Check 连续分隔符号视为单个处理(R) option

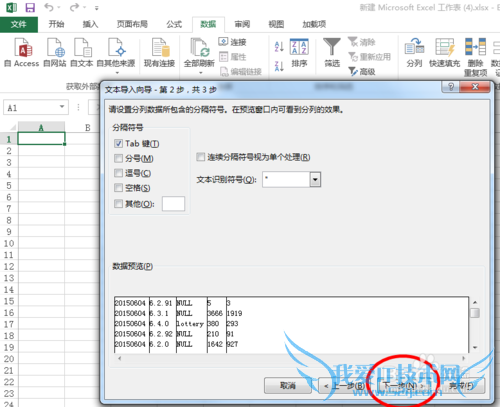point(200,157)
